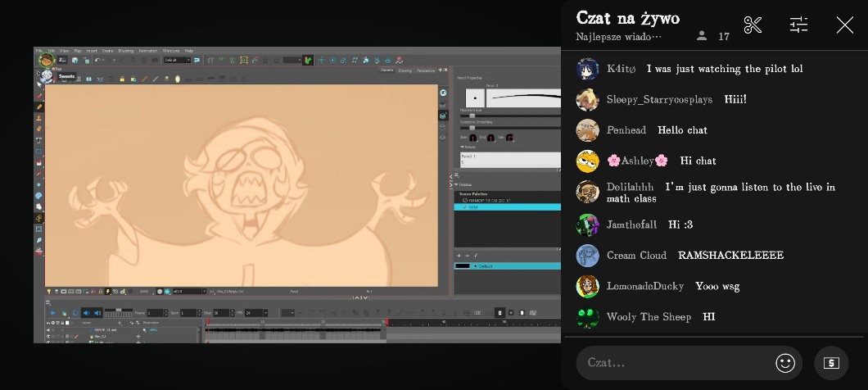Click the Save icon in top toolbar

75,60
